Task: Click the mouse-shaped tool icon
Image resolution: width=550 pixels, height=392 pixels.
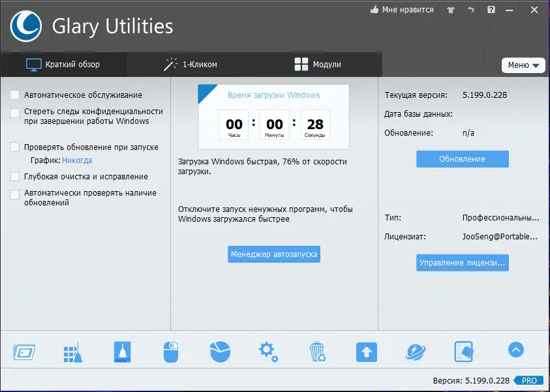Action: pos(170,351)
